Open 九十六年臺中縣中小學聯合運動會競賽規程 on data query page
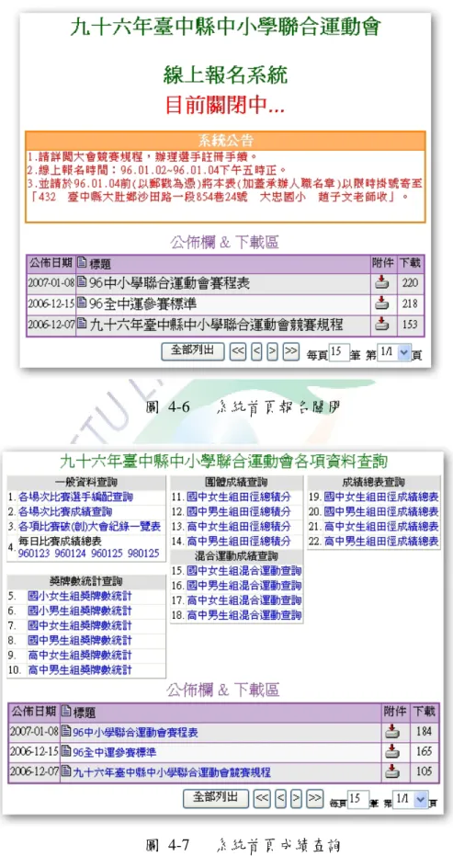 [172, 772]
